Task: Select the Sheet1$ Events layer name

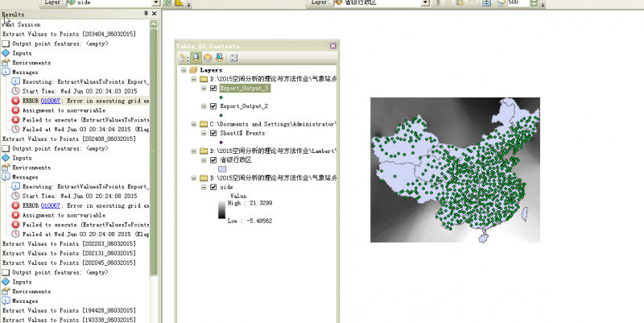Action: (x=242, y=133)
